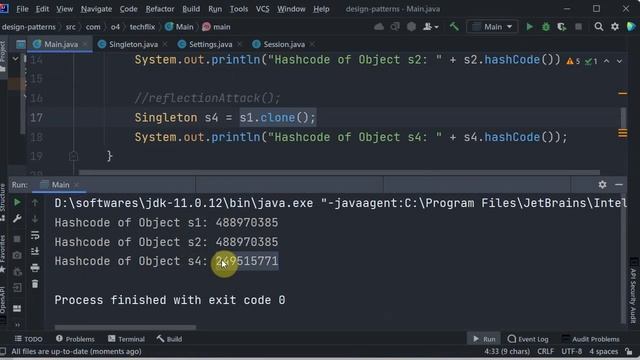The height and width of the screenshot is (360, 640).
Task: Switch to Session.java tab
Action: (284, 44)
